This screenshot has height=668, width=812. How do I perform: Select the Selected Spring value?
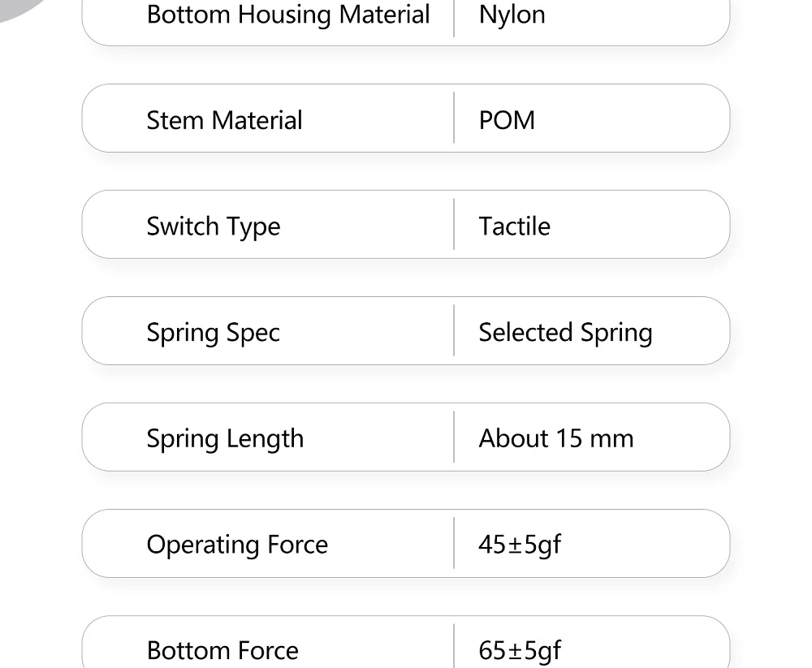[565, 332]
